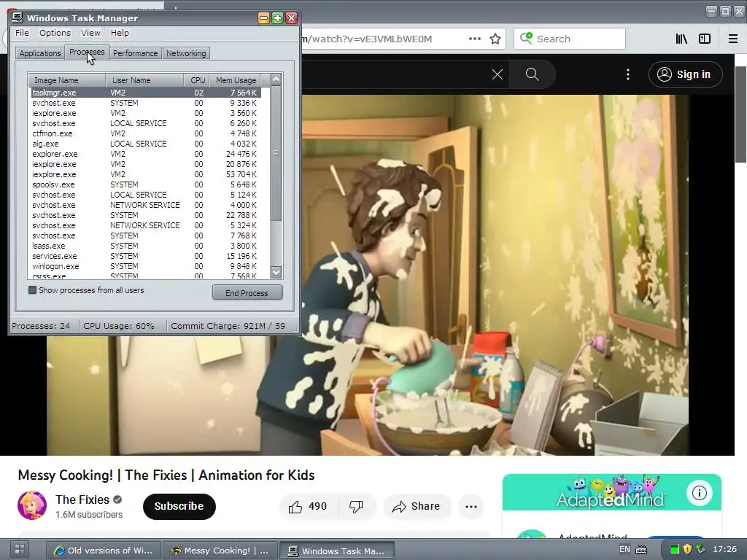Image resolution: width=747 pixels, height=560 pixels.
Task: Switch to the Processes tab
Action: tap(87, 52)
